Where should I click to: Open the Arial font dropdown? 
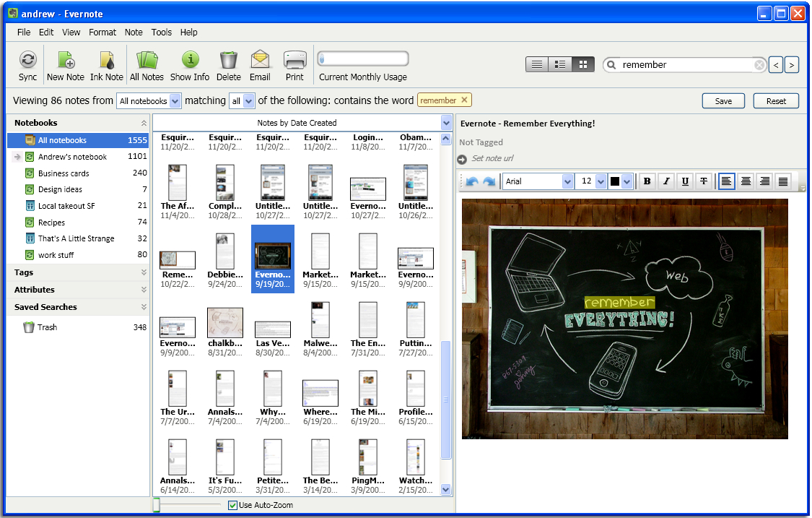567,181
